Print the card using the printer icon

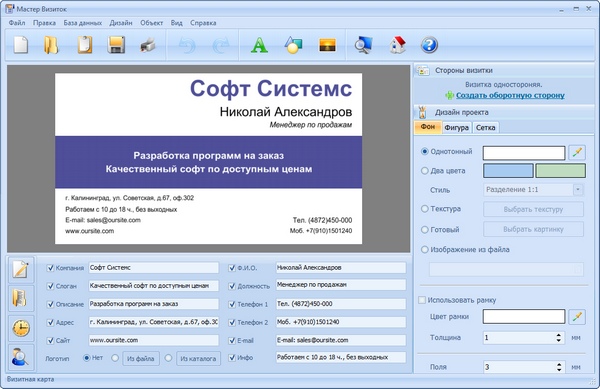coord(148,45)
